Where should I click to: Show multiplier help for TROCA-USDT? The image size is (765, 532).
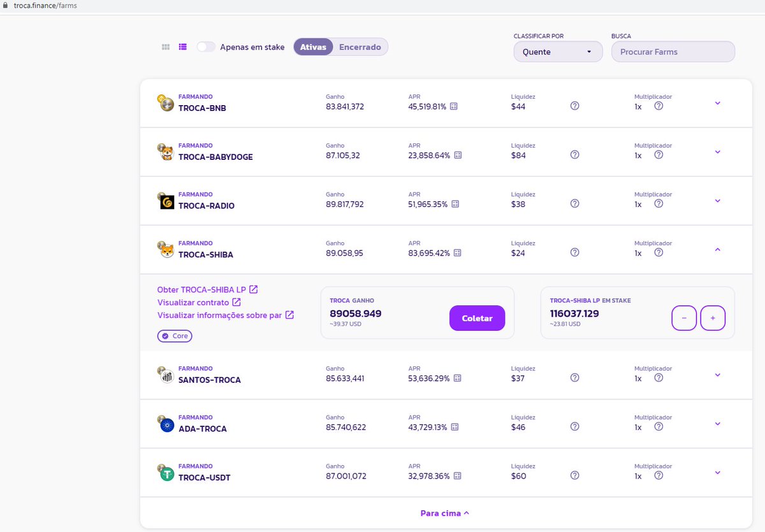coord(659,475)
